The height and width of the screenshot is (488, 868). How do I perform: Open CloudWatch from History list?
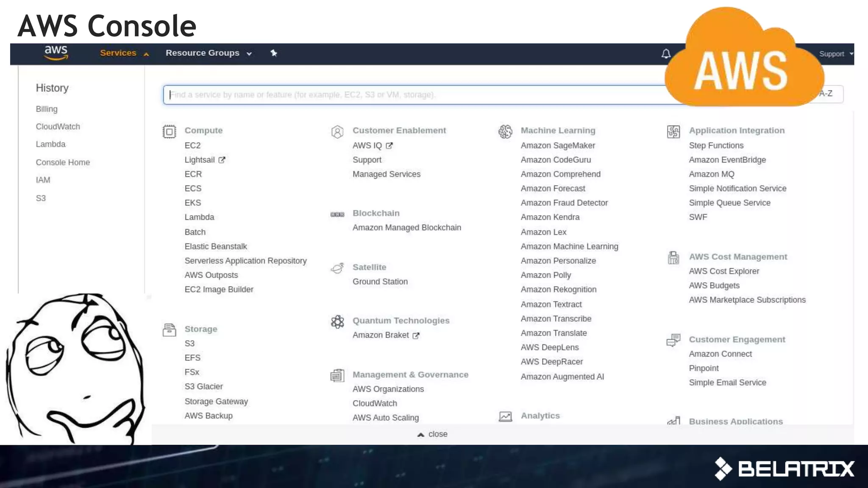coord(58,126)
